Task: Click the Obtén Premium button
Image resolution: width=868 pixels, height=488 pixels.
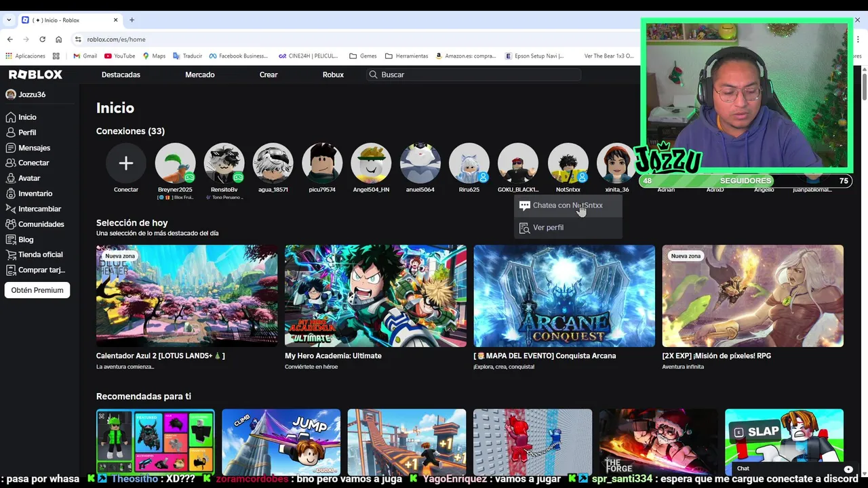Action: 37,290
